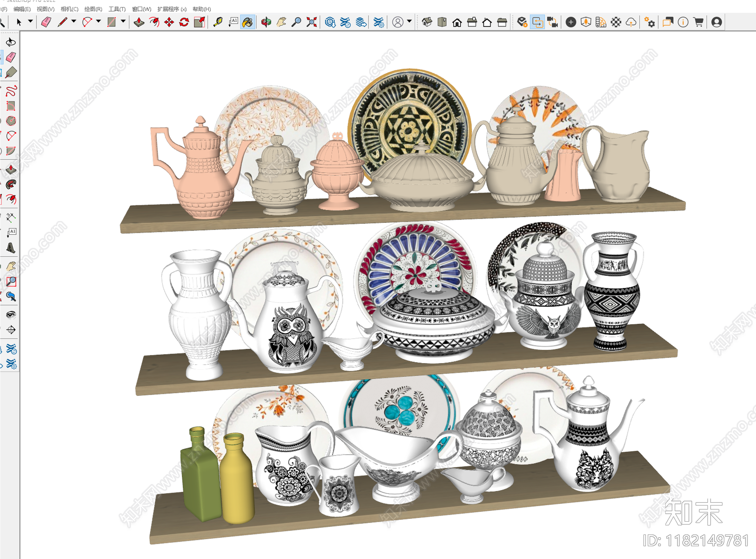This screenshot has width=756, height=559.
Task: Open the gears settings icon
Action: 650,22
